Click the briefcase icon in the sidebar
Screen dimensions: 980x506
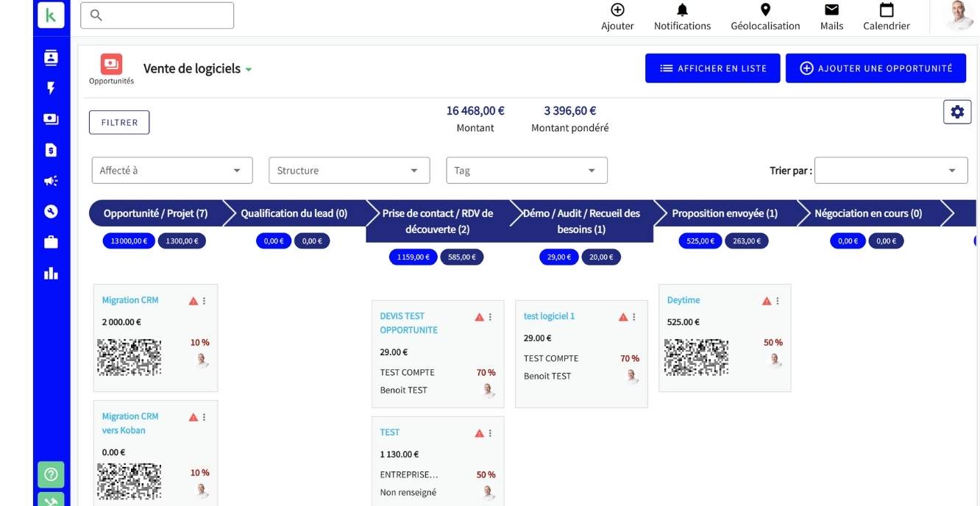click(x=51, y=242)
